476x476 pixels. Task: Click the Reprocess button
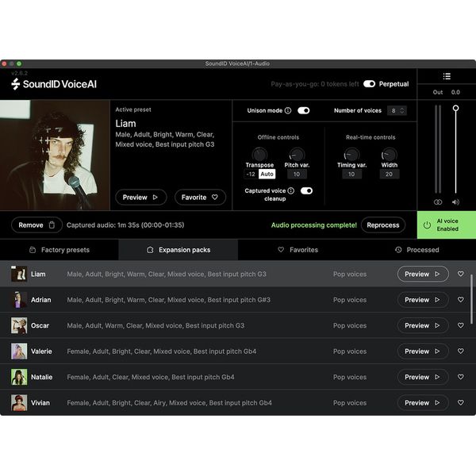point(383,225)
